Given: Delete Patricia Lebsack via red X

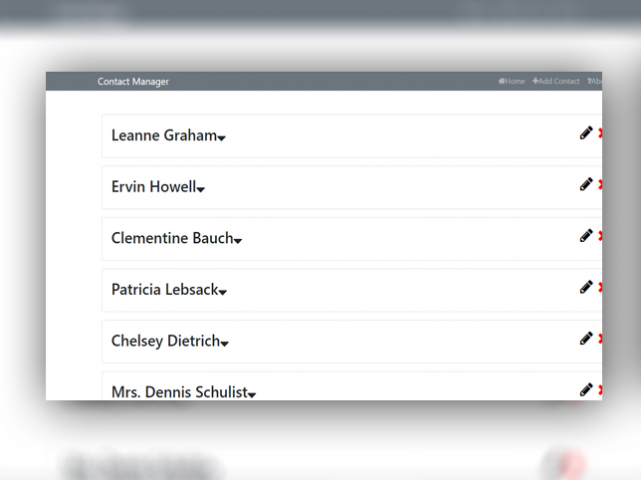Looking at the screenshot, I should [600, 287].
